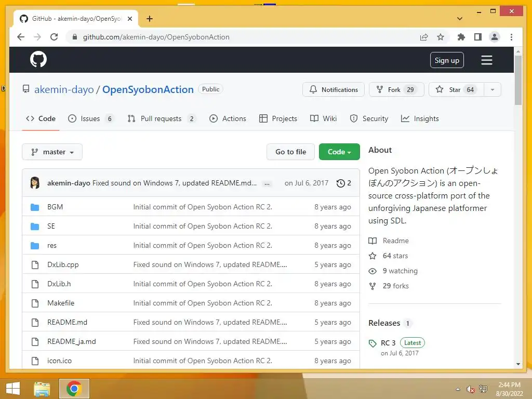Viewport: 532px width, 399px height.
Task: Open the icon.ico file
Action: pyautogui.click(x=59, y=361)
